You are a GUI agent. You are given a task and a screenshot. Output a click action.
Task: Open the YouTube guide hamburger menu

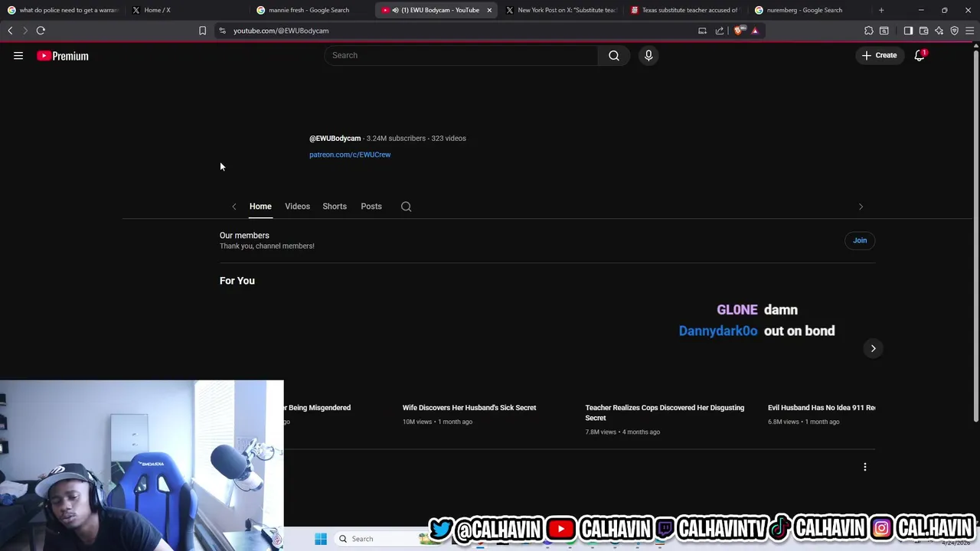18,56
